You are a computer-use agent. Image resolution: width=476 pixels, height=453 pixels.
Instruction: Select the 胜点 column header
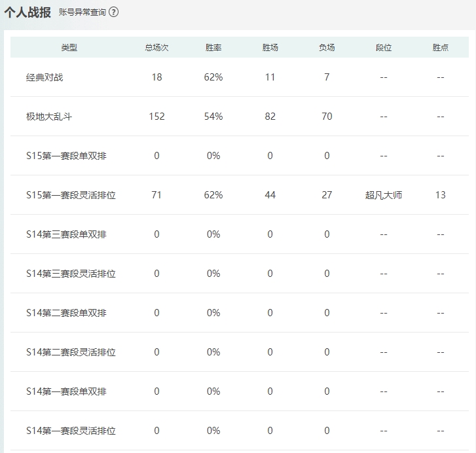click(440, 47)
